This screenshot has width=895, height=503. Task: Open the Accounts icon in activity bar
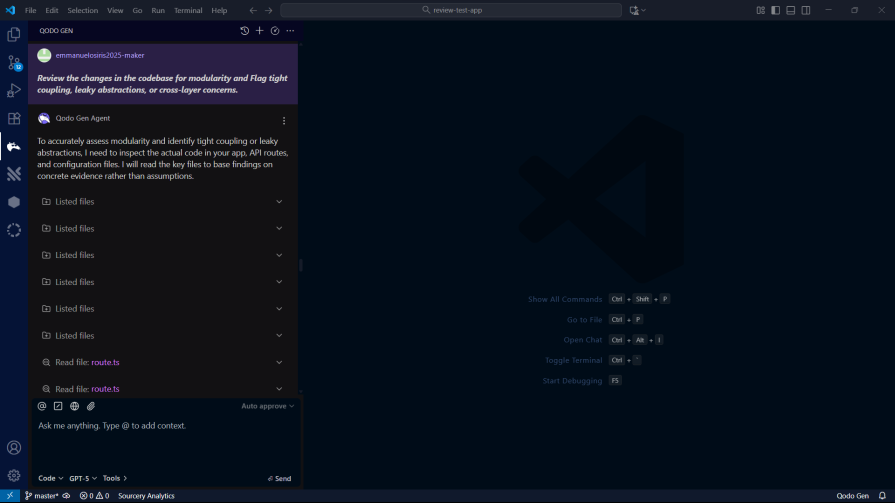pos(14,448)
